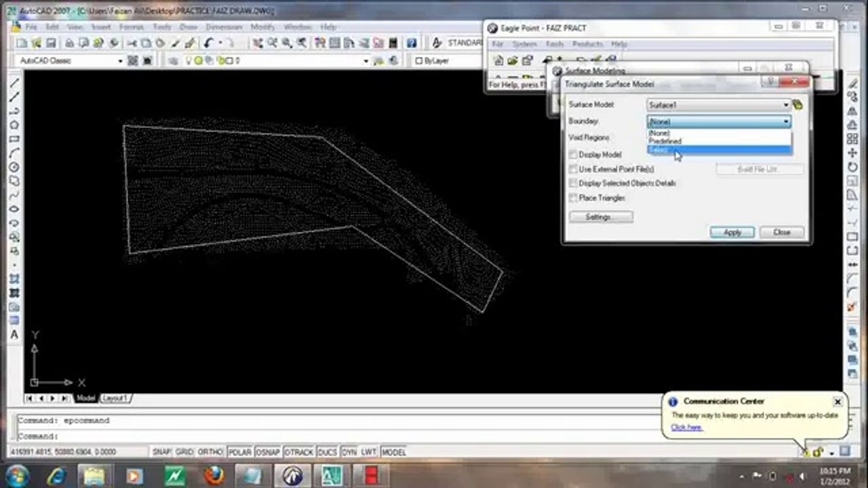Click the Apply button
The image size is (868, 488).
point(732,232)
